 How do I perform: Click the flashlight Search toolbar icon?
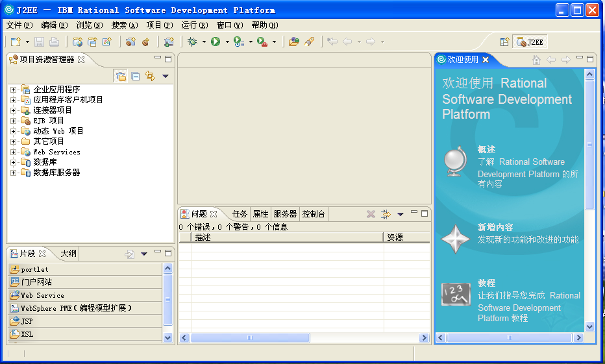[x=309, y=42]
